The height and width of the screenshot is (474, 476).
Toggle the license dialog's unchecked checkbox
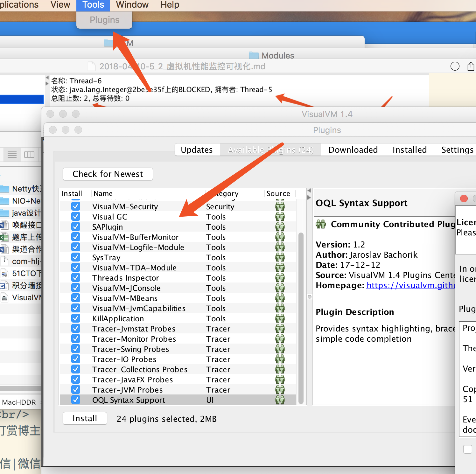tap(468, 449)
